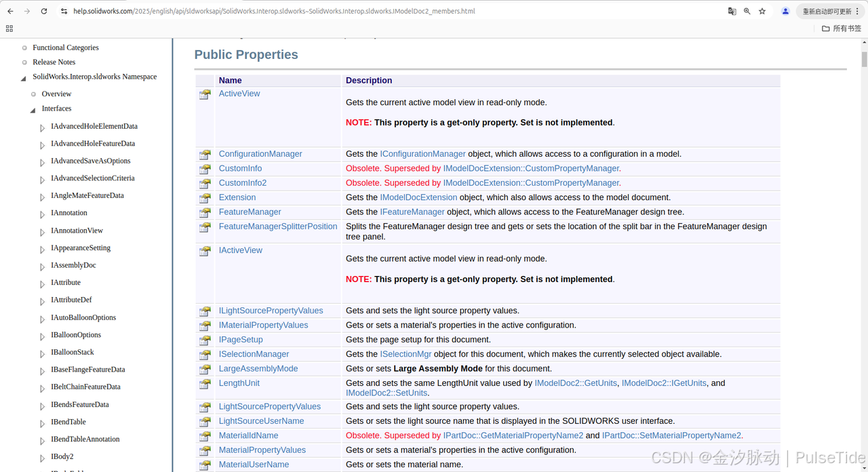Open the ISelectionMgr object link
The image size is (868, 472).
click(406, 354)
